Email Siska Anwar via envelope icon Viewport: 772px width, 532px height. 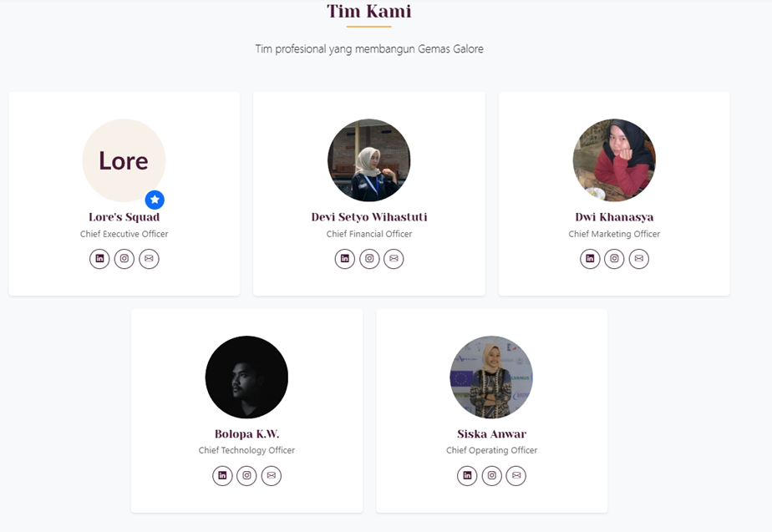tap(516, 476)
